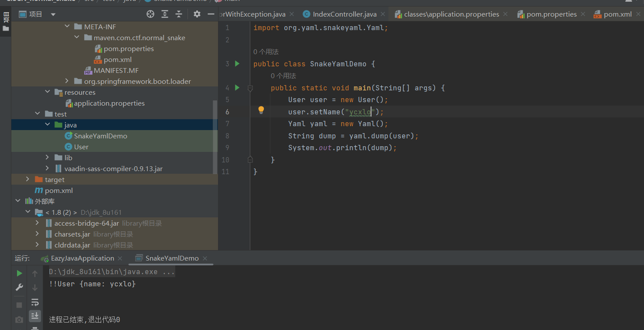
Task: Expand vaadin-sass-compiler-0.9.13.jar
Action: (48, 168)
